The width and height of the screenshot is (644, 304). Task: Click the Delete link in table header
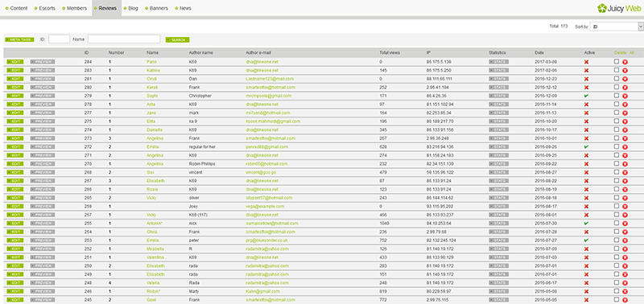[x=620, y=53]
